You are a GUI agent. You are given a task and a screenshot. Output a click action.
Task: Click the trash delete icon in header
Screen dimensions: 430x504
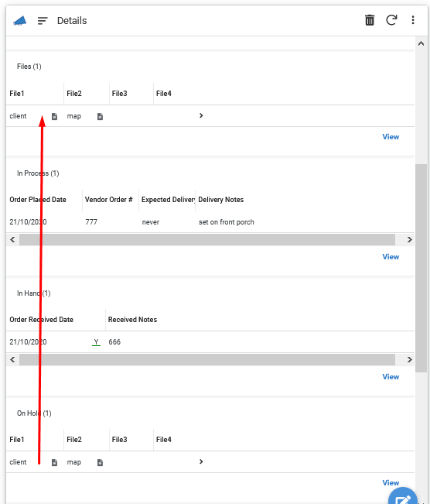[370, 20]
